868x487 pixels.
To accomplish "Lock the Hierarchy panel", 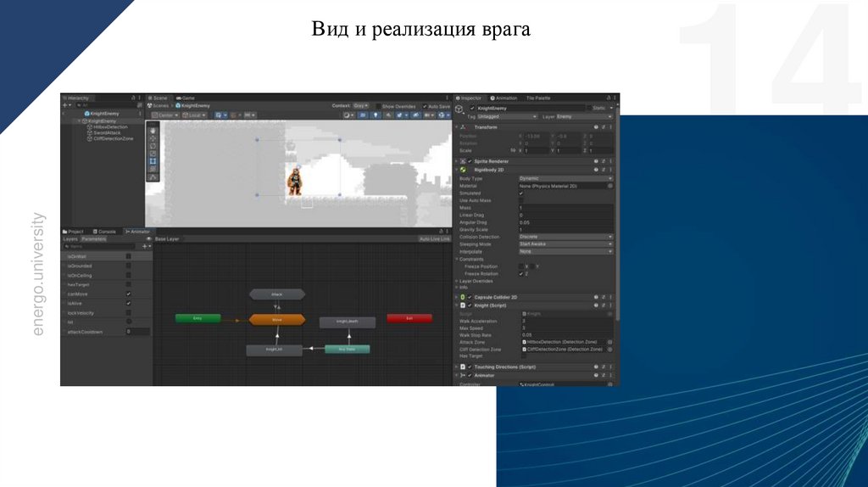I will coord(133,98).
